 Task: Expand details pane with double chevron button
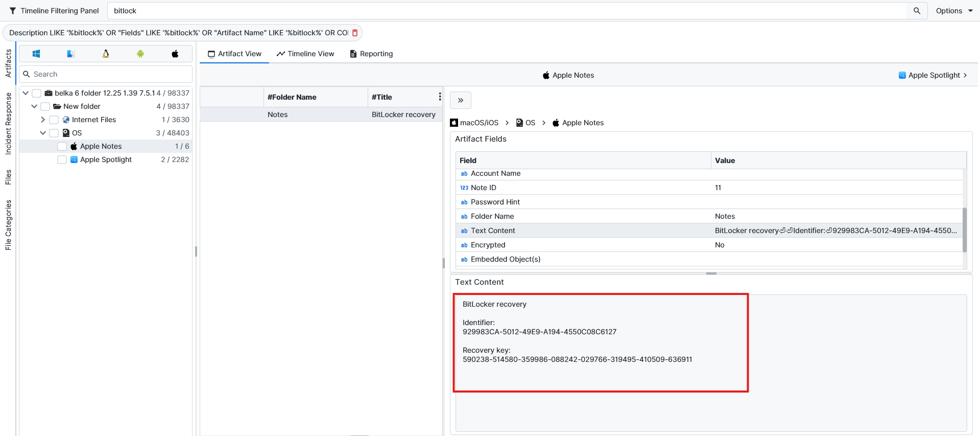[461, 100]
